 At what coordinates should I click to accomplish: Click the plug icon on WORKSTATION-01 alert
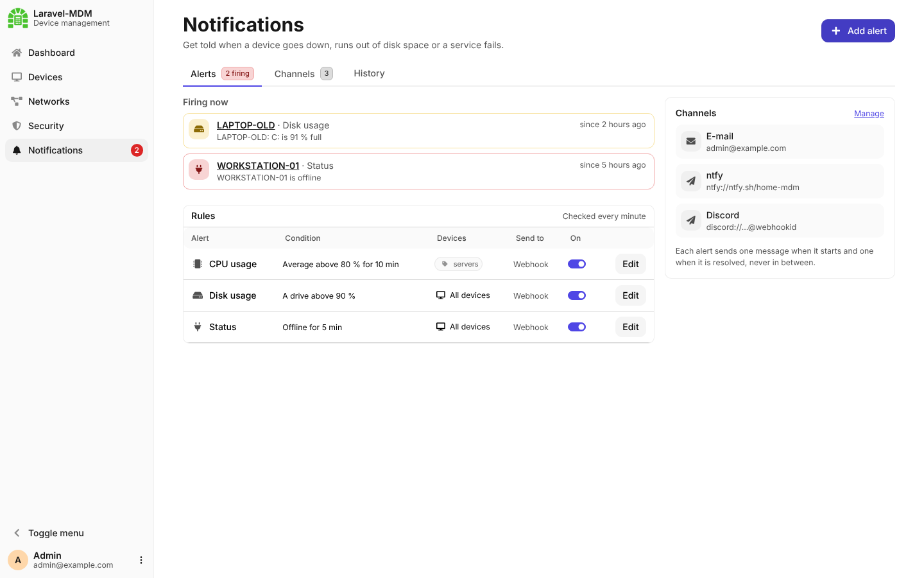point(199,170)
